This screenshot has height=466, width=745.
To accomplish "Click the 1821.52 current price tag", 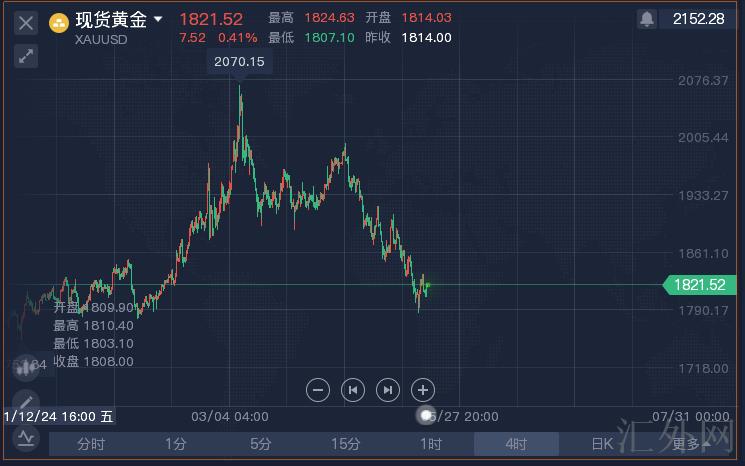I will (699, 285).
